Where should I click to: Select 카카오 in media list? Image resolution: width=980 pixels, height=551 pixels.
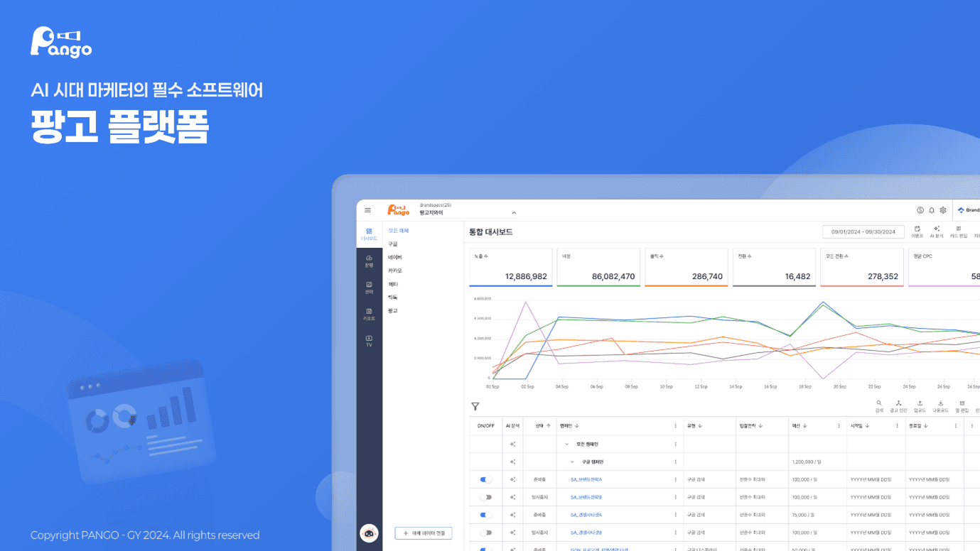[x=395, y=271]
